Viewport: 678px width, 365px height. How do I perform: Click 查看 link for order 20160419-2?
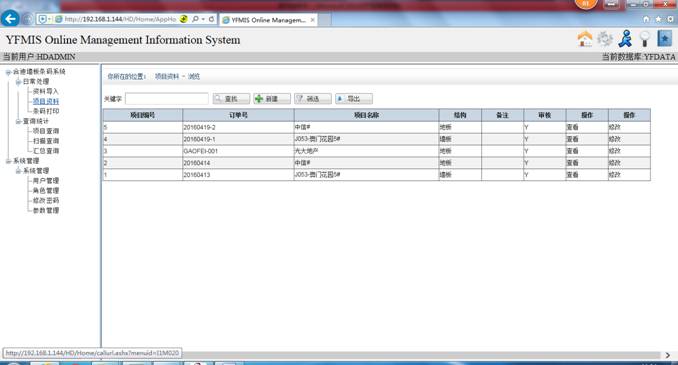[572, 127]
